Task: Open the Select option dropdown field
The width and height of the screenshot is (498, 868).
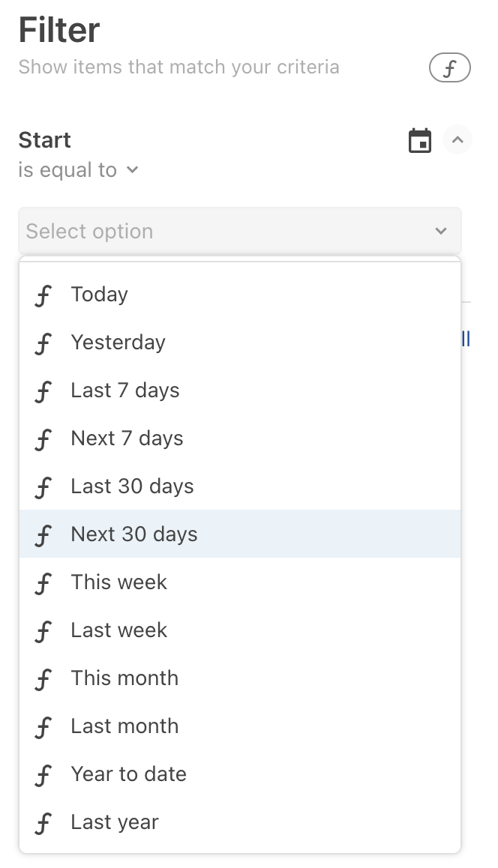Action: click(240, 231)
